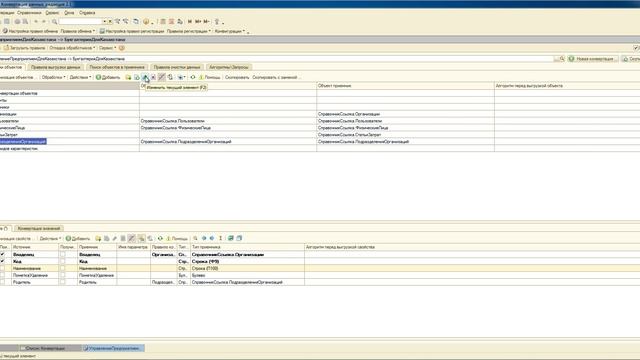640x360 pixels.
Task: Click the add group folder icon in properties toolbar
Action: (x=98, y=238)
